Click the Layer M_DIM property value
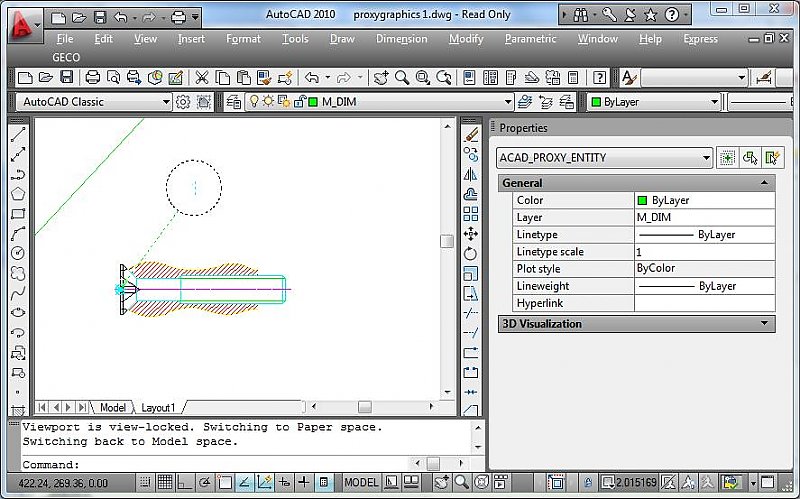Viewport: 800px width, 499px height. [x=705, y=217]
